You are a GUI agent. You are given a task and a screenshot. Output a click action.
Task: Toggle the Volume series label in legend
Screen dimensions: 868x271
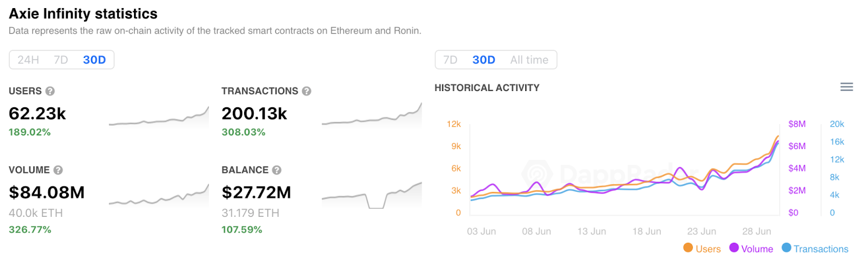tap(757, 249)
